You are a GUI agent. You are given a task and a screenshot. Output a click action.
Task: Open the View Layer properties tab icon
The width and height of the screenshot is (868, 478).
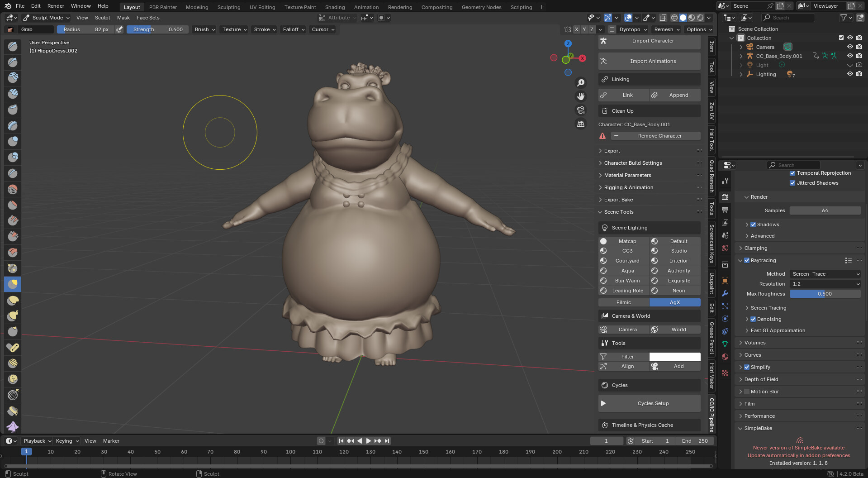[x=725, y=223]
